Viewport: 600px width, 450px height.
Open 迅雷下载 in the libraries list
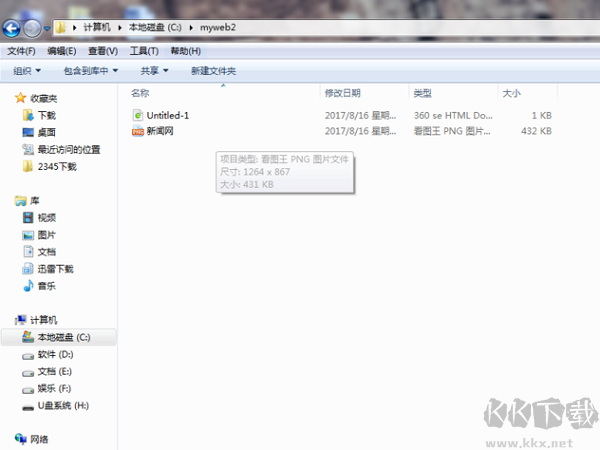click(x=55, y=269)
